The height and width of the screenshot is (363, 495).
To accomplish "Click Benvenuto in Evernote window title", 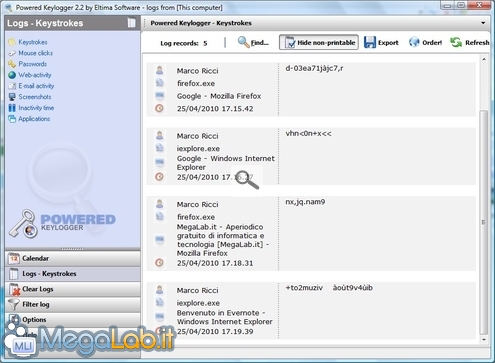I will click(x=224, y=317).
